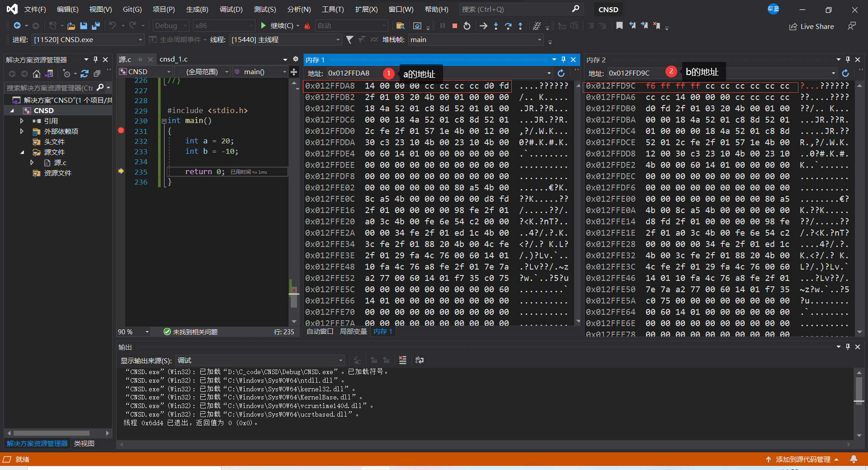Switch to the cnsd_1.c editor tab

tap(174, 59)
